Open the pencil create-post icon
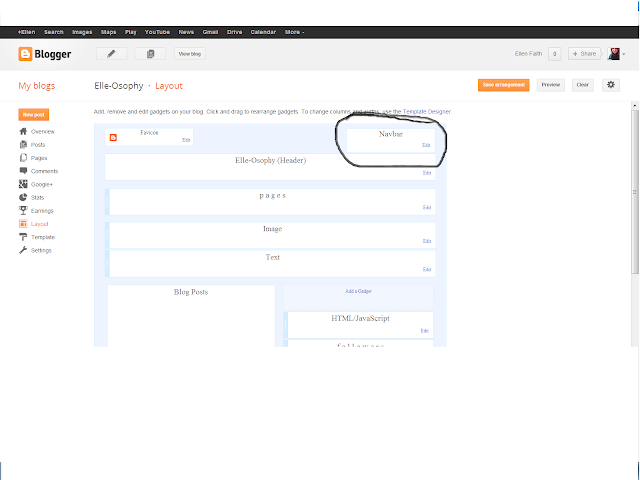This screenshot has width=640, height=480. [x=111, y=54]
